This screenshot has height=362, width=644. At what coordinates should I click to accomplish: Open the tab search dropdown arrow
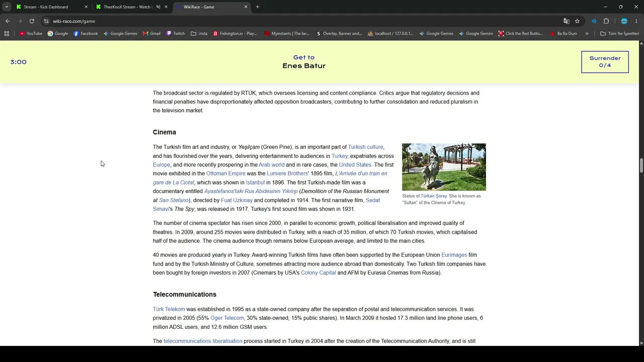(7, 7)
